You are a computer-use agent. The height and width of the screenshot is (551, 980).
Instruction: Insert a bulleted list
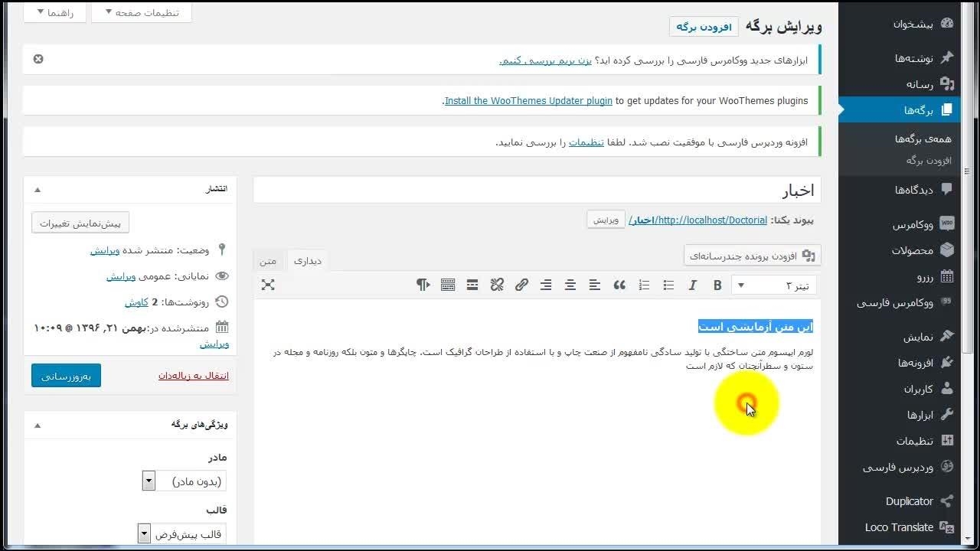[x=668, y=285]
